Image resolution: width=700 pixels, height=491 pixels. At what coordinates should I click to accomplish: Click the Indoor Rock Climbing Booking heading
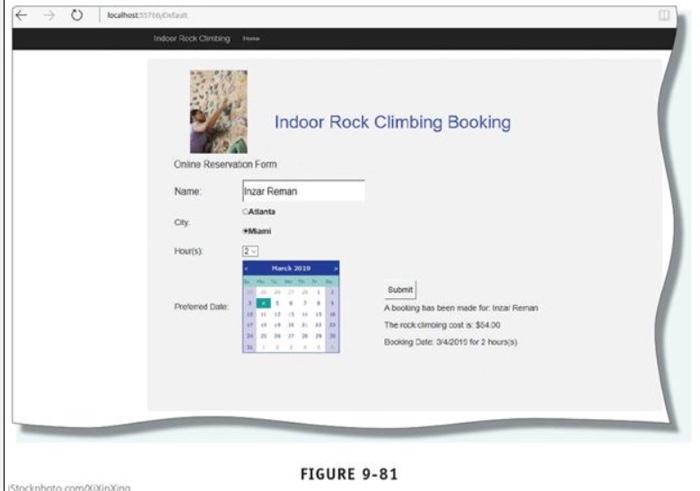click(392, 122)
